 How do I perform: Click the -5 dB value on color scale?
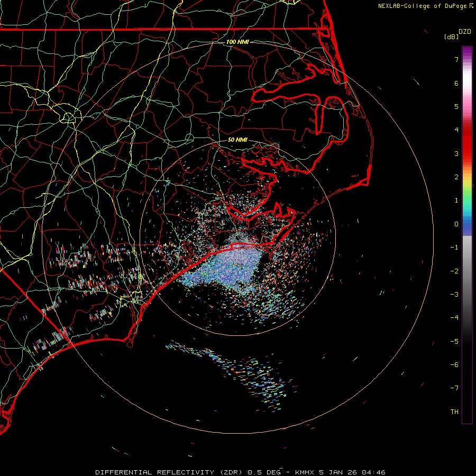pos(454,342)
